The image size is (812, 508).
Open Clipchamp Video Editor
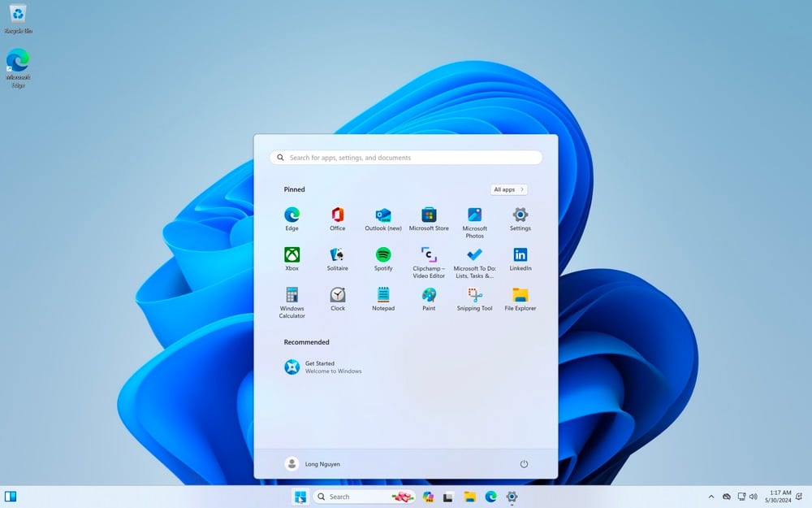pos(429,254)
